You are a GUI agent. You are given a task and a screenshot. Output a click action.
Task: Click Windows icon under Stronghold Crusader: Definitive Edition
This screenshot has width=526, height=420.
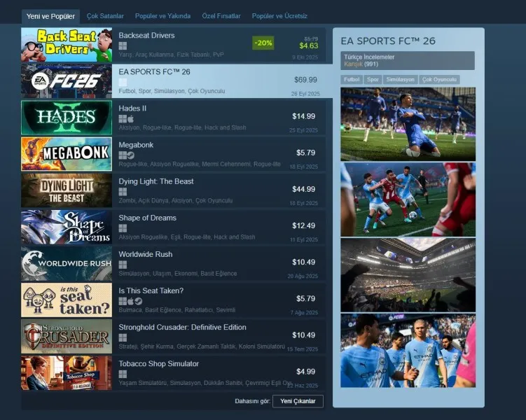123,337
